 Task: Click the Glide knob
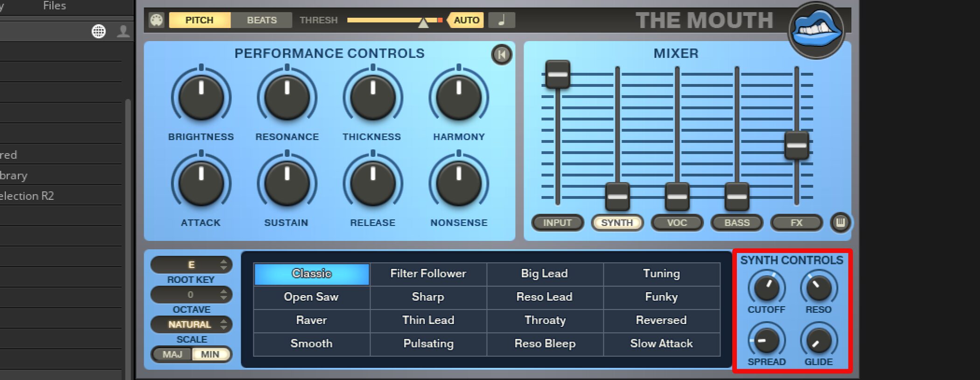coord(819,340)
